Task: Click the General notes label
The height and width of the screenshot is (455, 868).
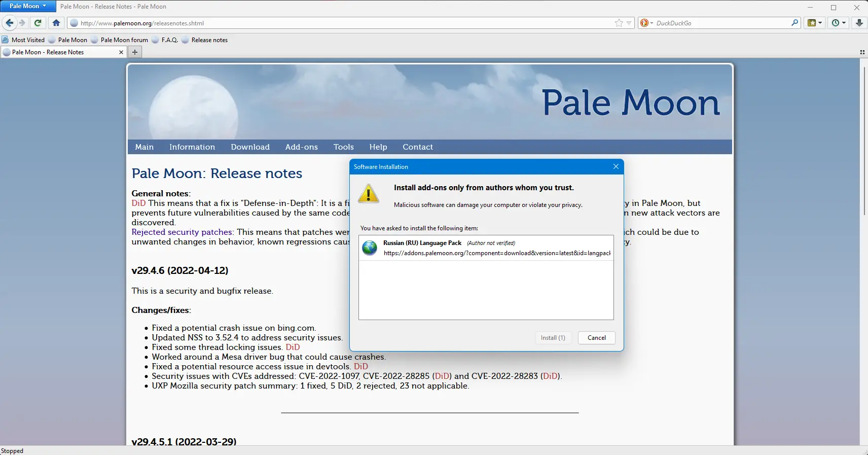Action: click(x=161, y=194)
